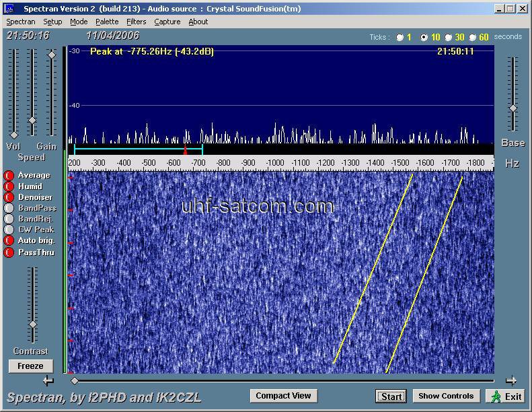Click the 21:50:16 clock display
Viewport: 532px width, 412px height.
28,36
